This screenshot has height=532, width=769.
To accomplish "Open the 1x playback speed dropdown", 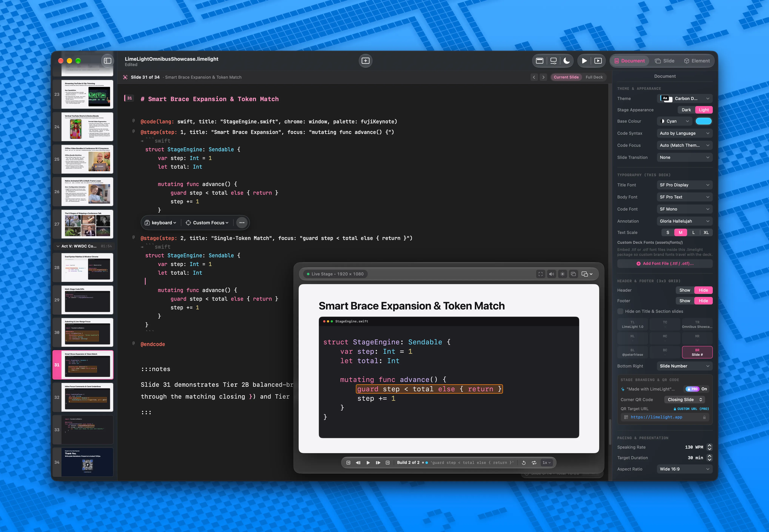I will click(546, 462).
